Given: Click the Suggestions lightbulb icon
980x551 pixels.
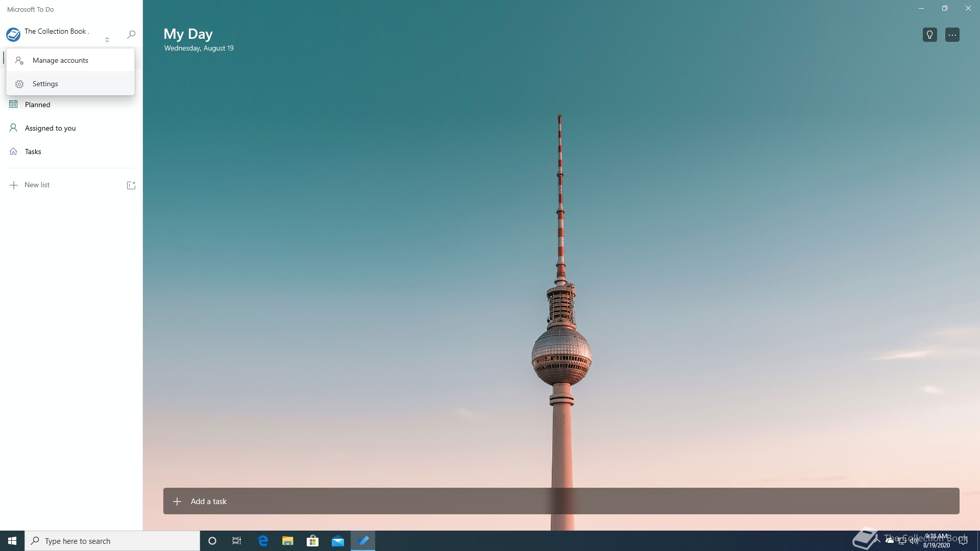Looking at the screenshot, I should pos(929,35).
